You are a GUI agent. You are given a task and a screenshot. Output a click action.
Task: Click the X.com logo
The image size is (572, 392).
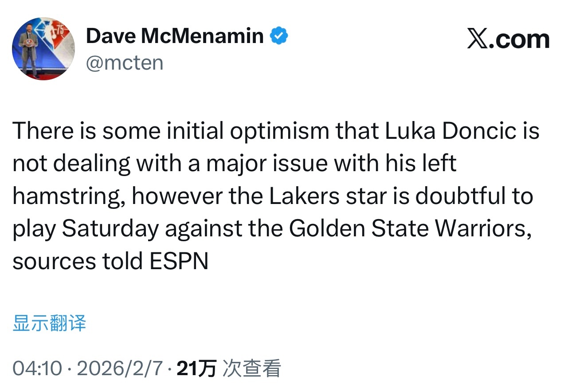click(508, 40)
